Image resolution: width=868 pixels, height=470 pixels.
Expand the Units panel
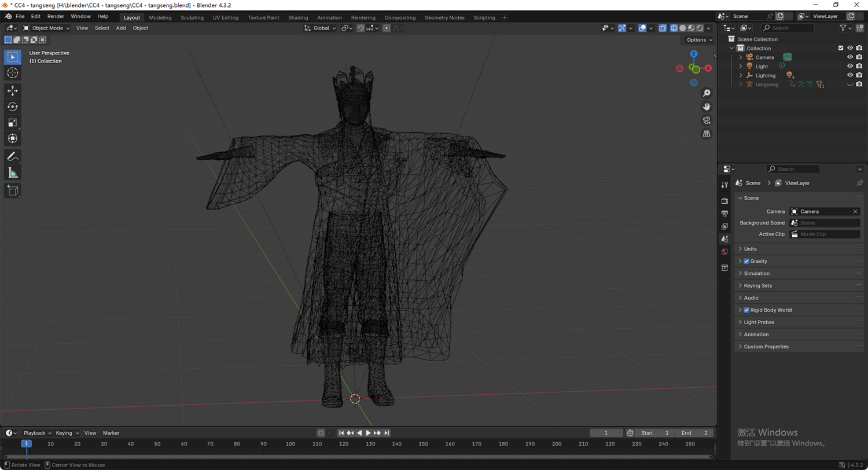click(x=750, y=249)
